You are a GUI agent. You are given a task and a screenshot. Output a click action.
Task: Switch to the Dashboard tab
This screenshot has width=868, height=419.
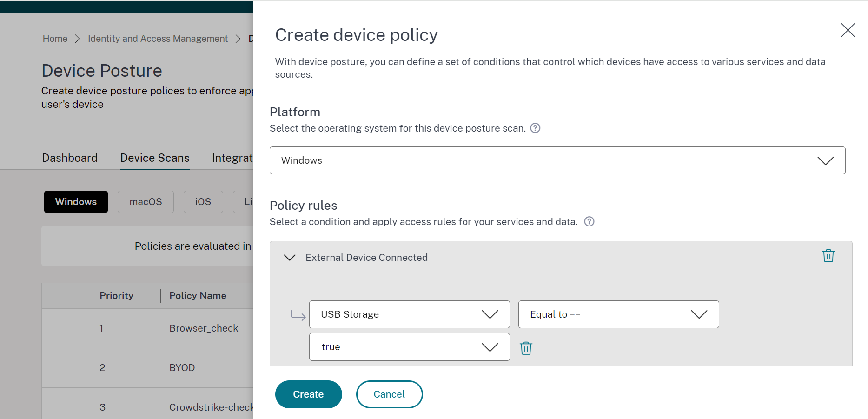[x=70, y=158]
